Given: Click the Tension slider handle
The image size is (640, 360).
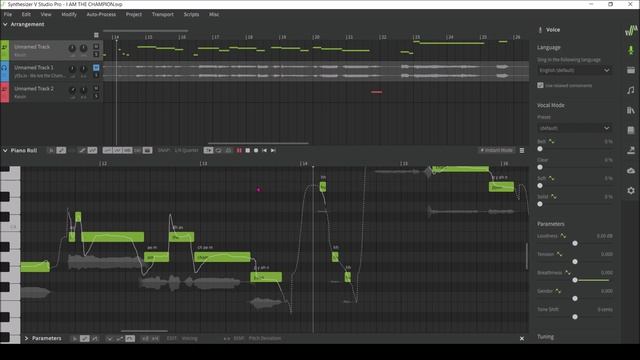Looking at the screenshot, I should [x=575, y=262].
